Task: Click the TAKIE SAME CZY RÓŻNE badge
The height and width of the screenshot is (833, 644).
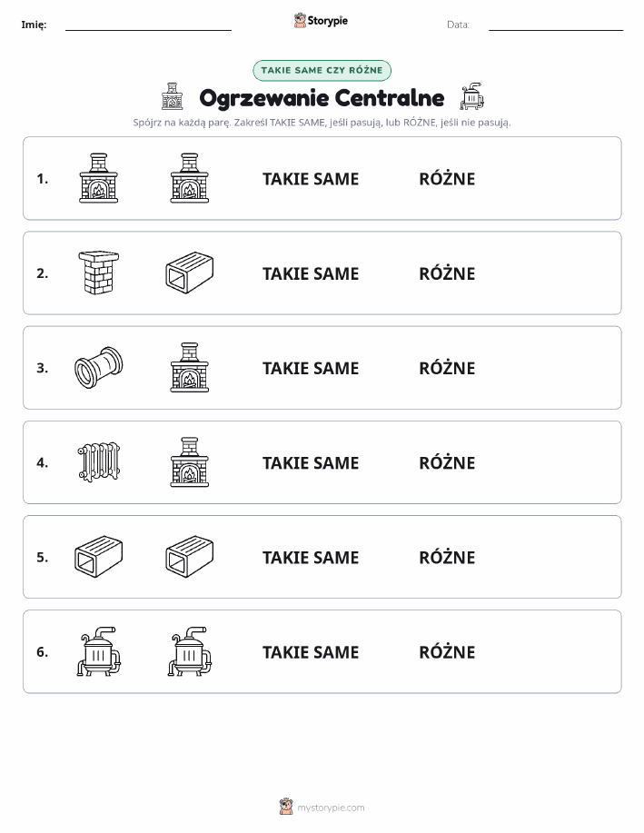Action: coord(322,70)
